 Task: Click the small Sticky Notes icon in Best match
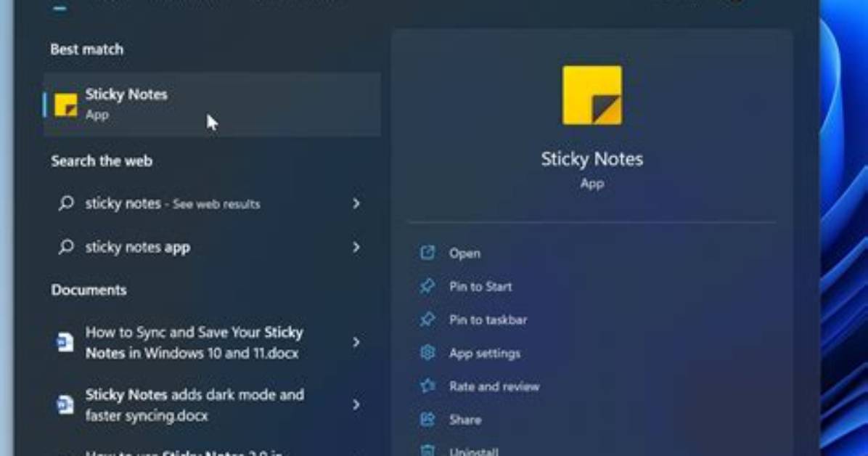(66, 105)
